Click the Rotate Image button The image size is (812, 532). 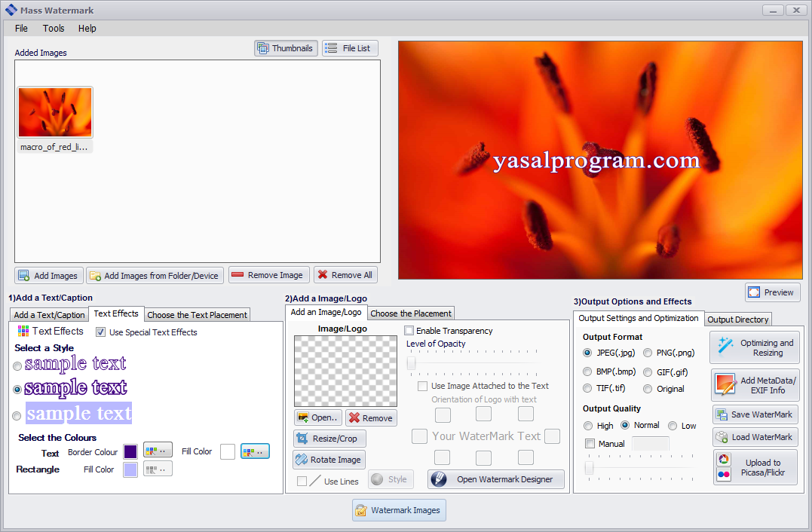coord(329,460)
